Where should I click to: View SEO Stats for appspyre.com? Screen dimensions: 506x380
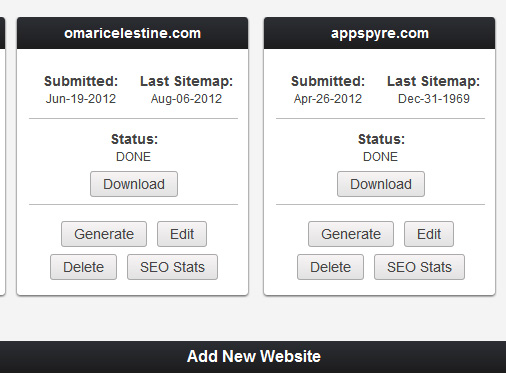point(419,267)
